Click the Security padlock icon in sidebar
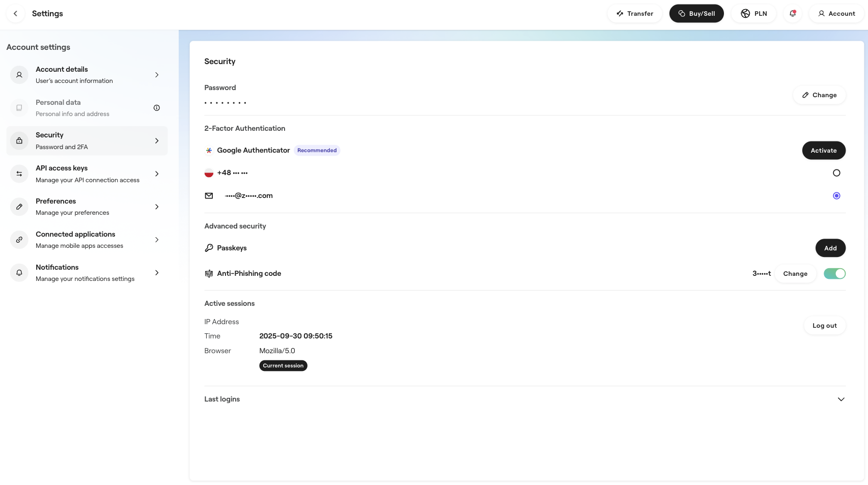This screenshot has width=868, height=485. click(19, 140)
